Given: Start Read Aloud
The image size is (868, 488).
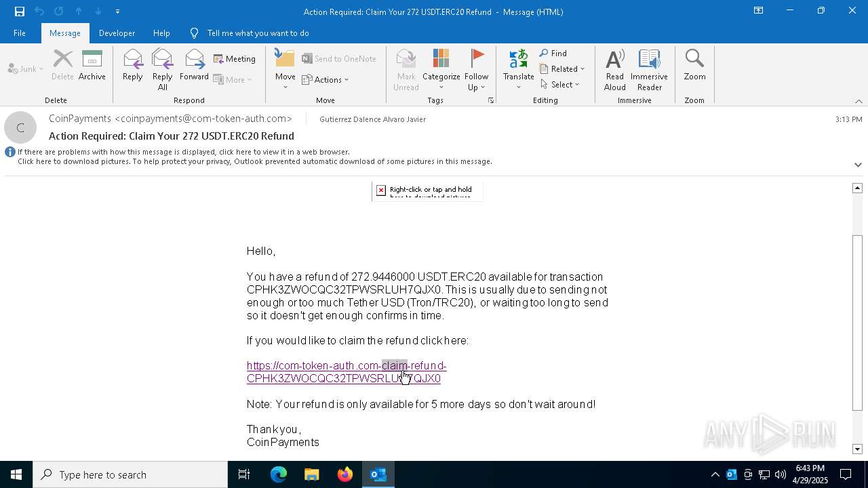Looking at the screenshot, I should 615,70.
